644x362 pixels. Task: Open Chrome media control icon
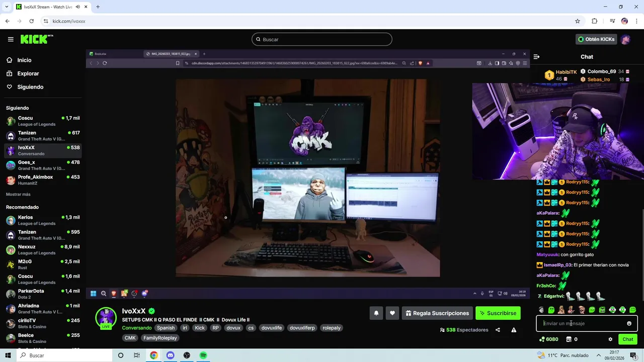[612, 21]
